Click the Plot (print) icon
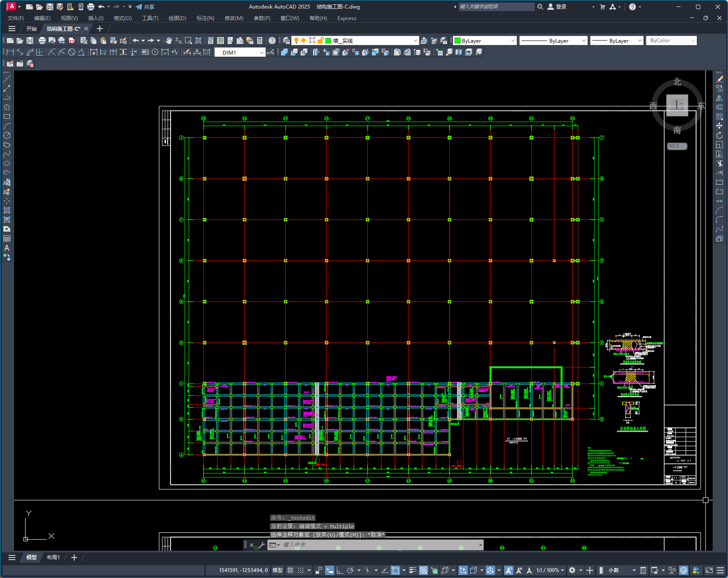 [42, 41]
